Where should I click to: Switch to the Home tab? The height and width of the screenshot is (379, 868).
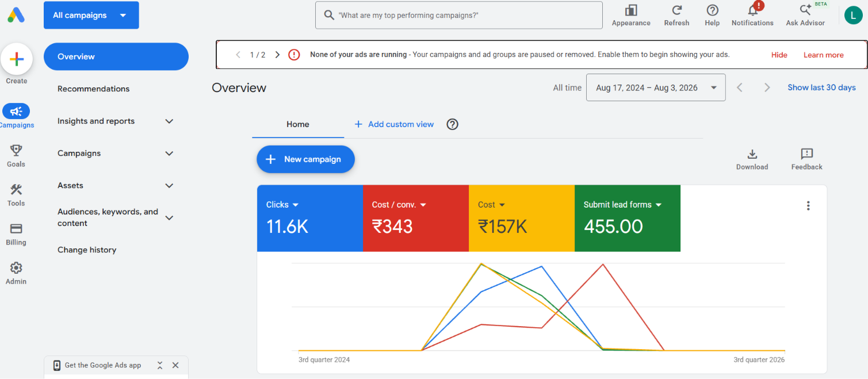click(x=298, y=124)
